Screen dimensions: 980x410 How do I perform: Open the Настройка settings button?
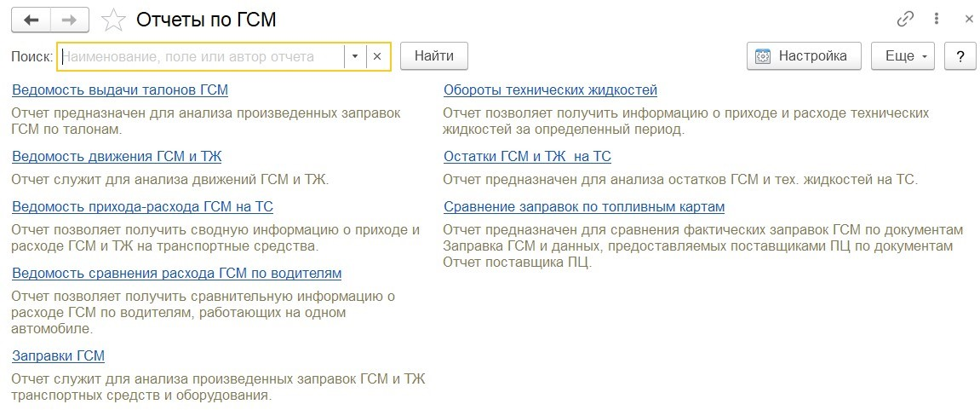(804, 56)
